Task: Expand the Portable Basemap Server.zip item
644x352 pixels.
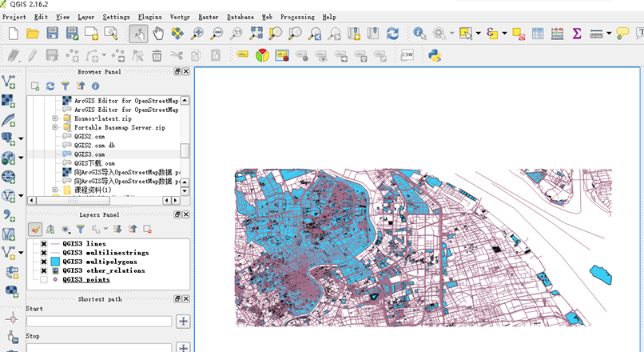Action: click(x=54, y=127)
